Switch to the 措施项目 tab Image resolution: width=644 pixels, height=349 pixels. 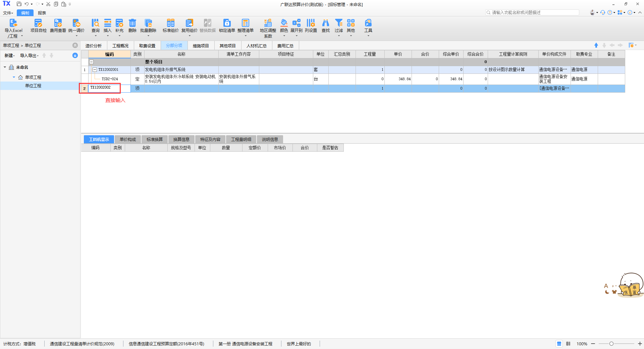click(x=201, y=46)
